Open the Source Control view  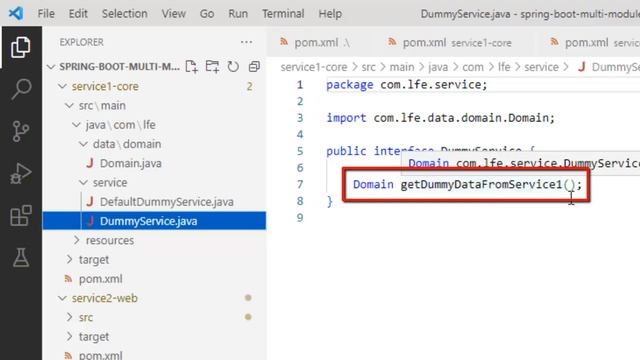[x=20, y=131]
